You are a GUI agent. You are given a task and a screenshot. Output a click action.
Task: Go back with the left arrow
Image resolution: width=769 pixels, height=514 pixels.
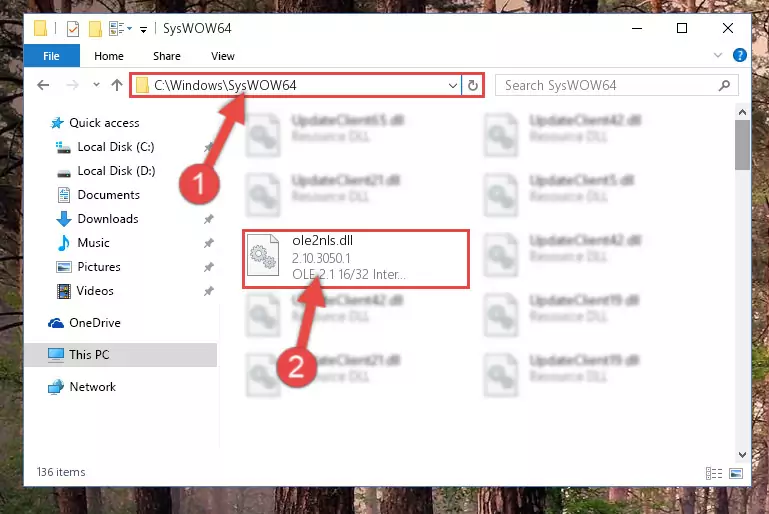43,85
